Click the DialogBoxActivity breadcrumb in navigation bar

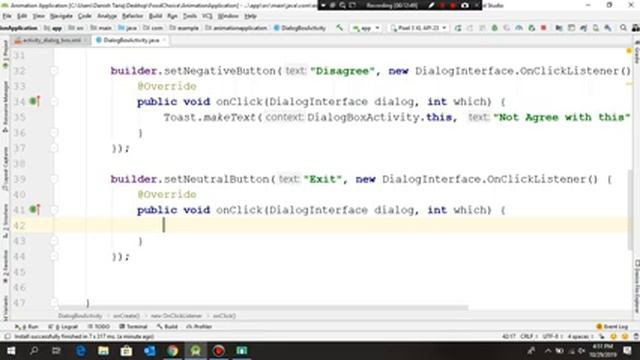pos(300,28)
